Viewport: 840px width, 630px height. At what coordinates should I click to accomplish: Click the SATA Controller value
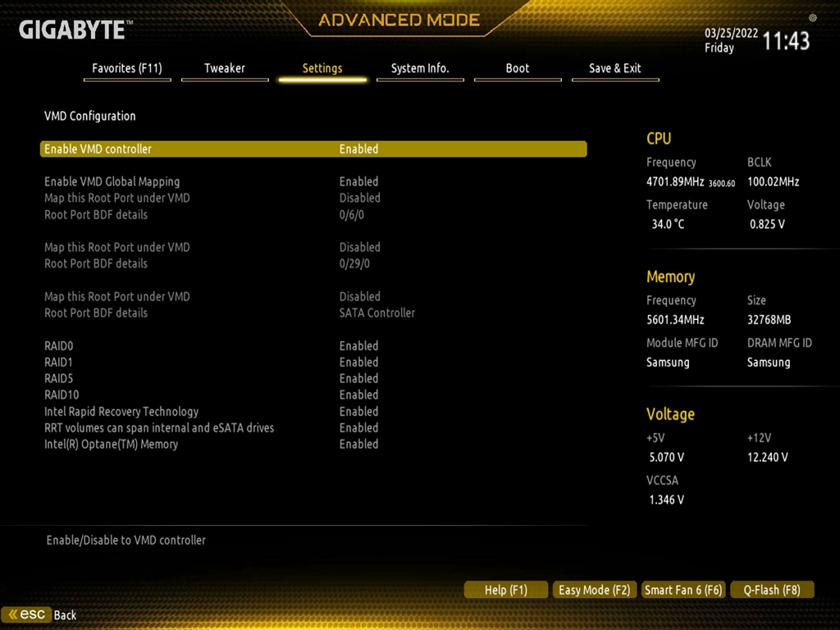pos(377,313)
